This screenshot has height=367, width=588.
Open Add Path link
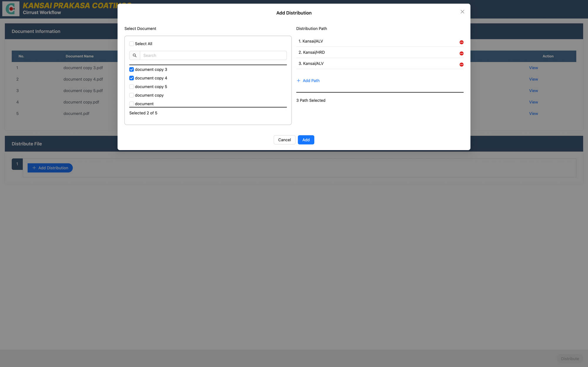point(311,80)
